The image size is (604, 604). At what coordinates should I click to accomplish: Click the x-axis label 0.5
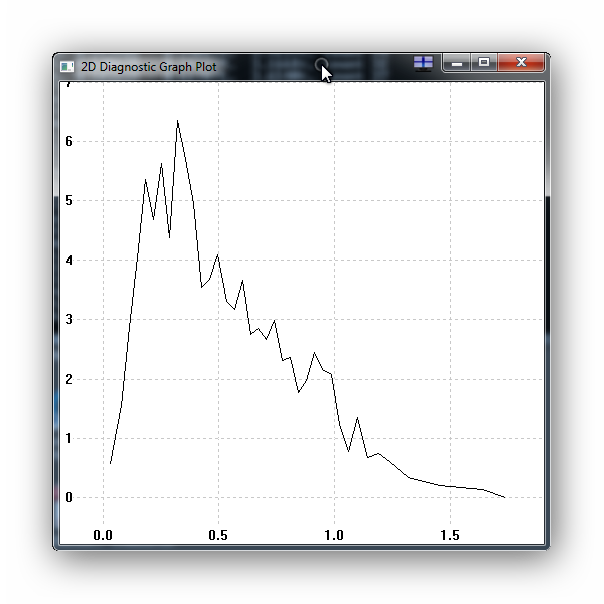click(218, 535)
